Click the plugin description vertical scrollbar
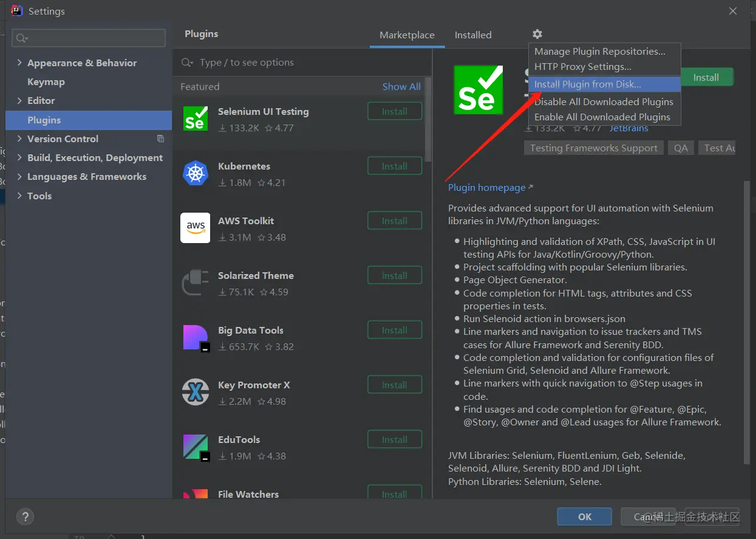The height and width of the screenshot is (539, 756). click(747, 322)
